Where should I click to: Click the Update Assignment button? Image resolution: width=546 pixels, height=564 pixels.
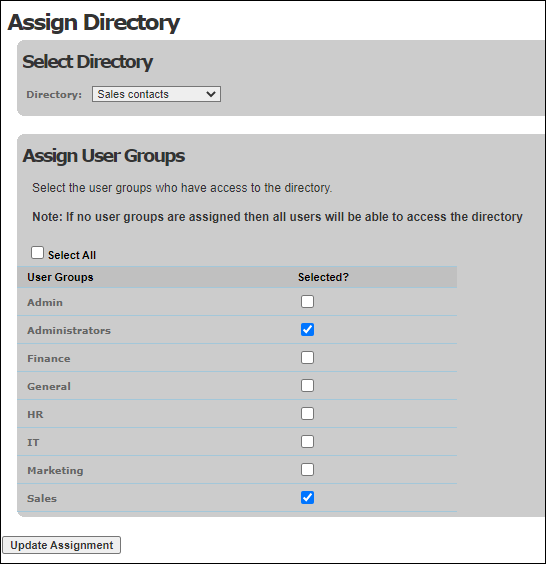pos(62,545)
